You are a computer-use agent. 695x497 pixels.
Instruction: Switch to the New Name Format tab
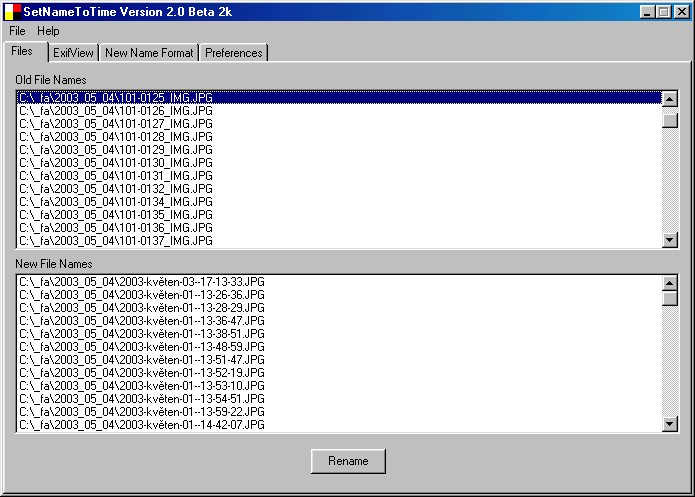[x=149, y=53]
